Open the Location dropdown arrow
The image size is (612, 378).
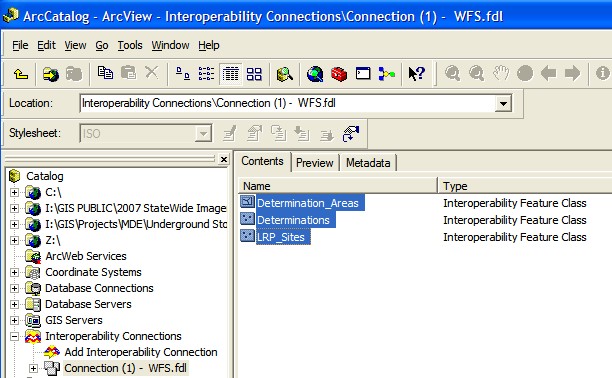503,103
